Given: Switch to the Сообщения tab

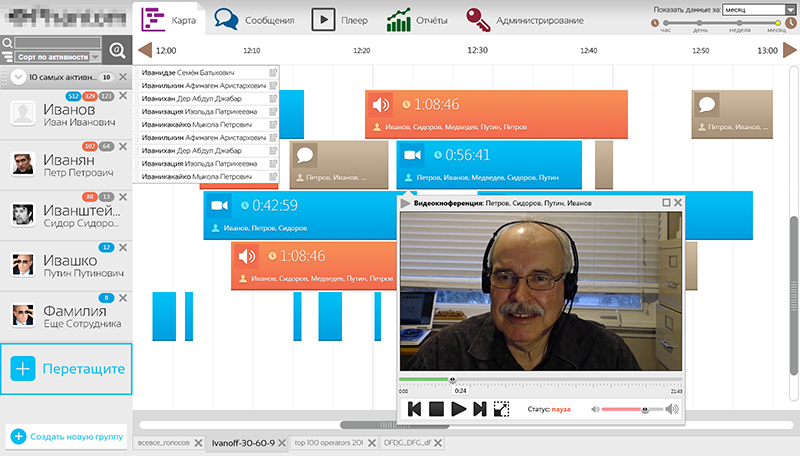Looking at the screenshot, I should tap(254, 20).
